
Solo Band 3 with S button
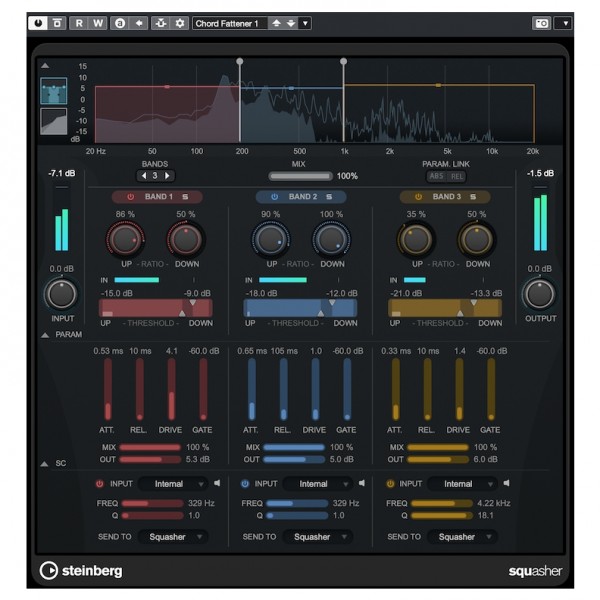pos(473,197)
